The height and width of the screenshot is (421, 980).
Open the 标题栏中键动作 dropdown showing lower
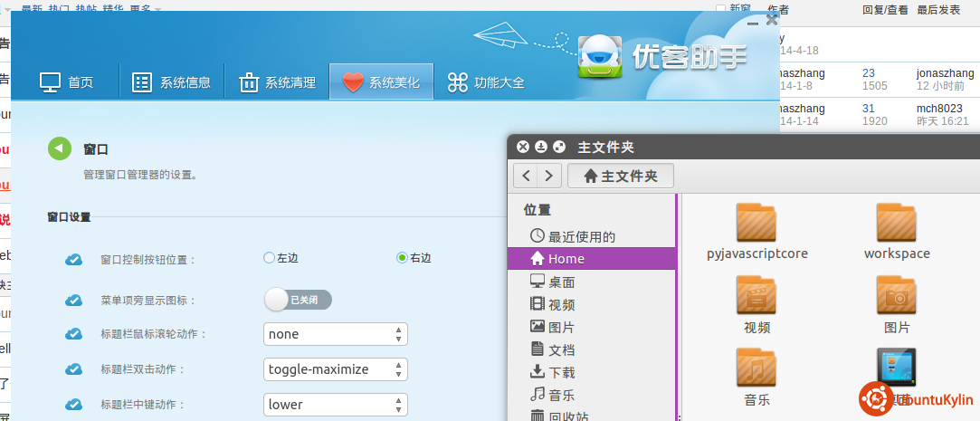[x=335, y=404]
